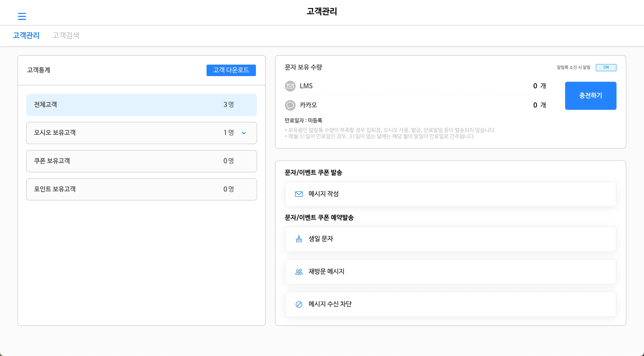Screen dimensions: 644x356
Task: Click the LMS label
Action: (306, 86)
